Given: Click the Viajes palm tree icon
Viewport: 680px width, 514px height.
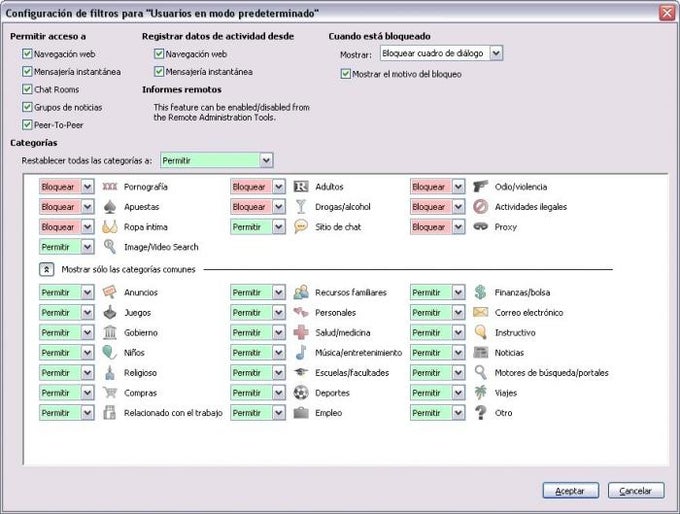Looking at the screenshot, I should (x=481, y=393).
